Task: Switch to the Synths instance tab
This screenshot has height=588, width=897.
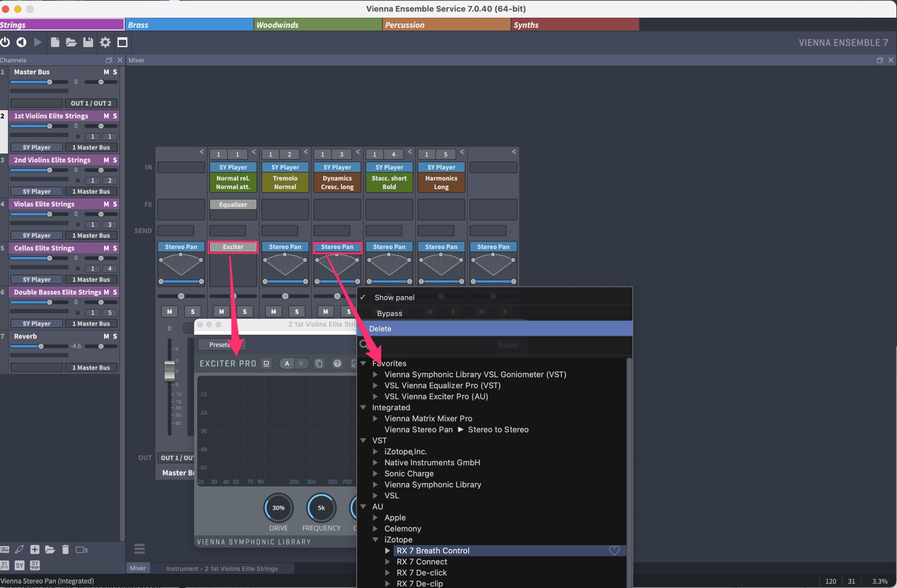Action: click(575, 24)
